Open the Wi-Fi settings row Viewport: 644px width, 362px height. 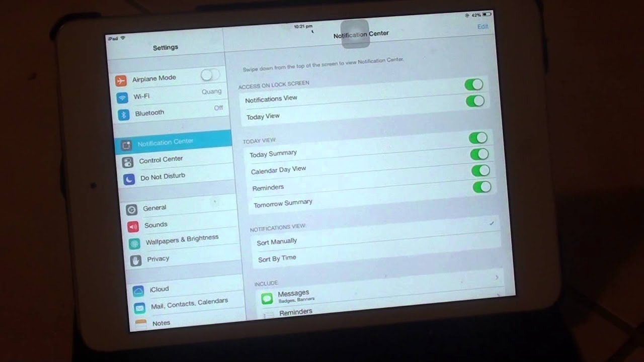tap(169, 94)
